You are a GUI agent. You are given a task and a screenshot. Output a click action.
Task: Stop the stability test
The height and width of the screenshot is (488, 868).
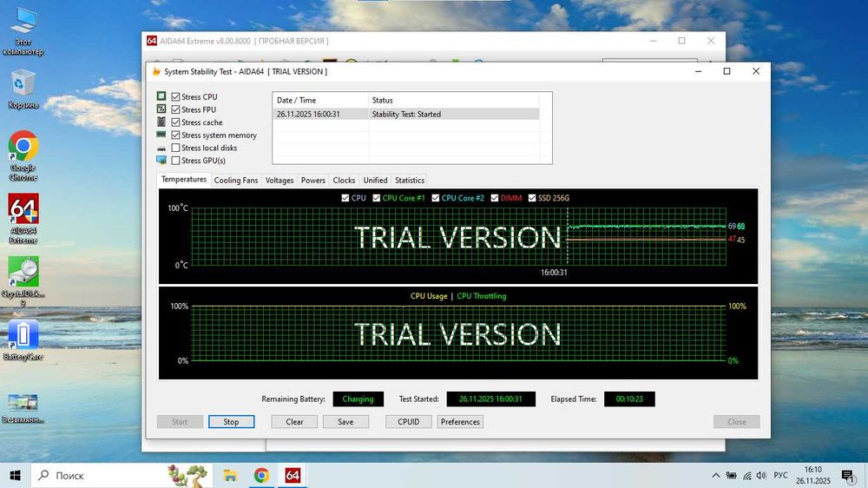tap(232, 421)
